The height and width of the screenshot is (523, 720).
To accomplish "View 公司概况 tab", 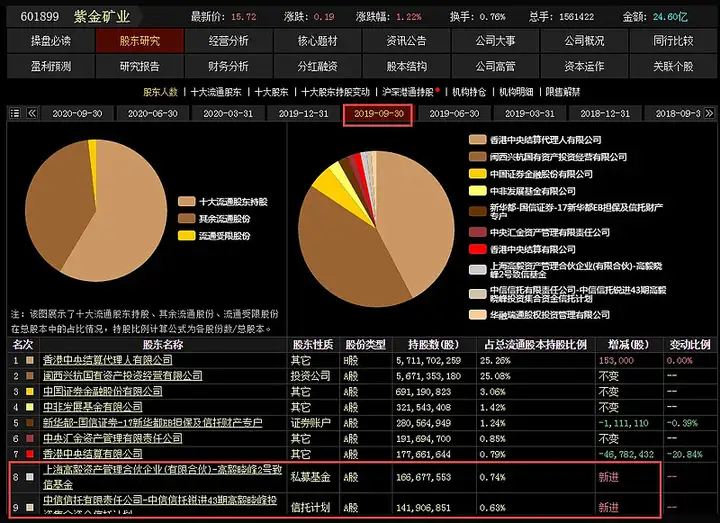I will [x=584, y=41].
